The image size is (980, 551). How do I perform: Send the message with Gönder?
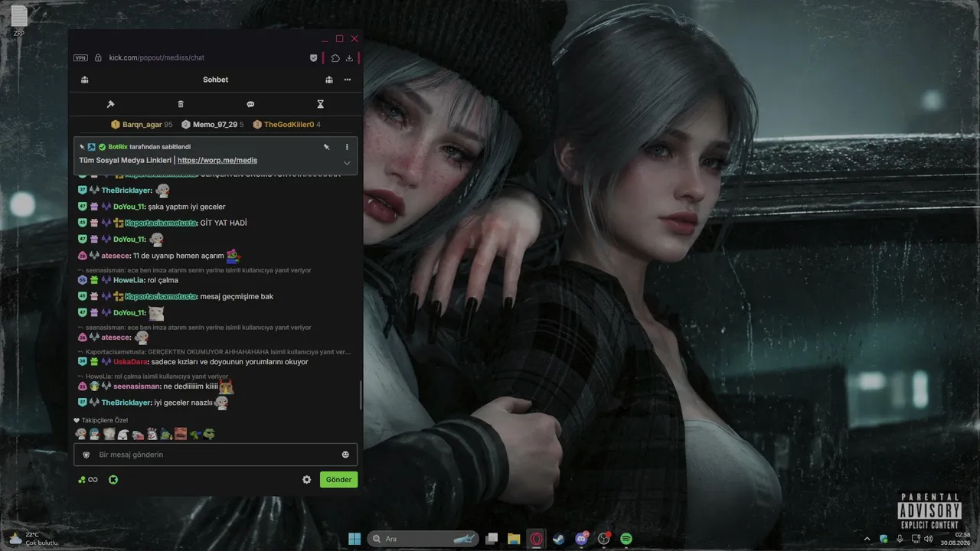tap(338, 480)
